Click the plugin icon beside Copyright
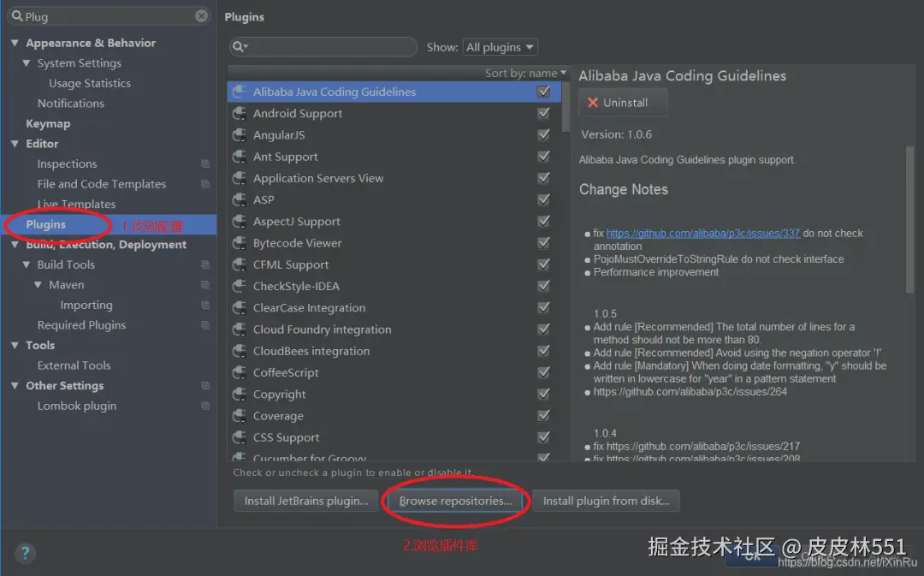Image resolution: width=924 pixels, height=576 pixels. coord(240,395)
